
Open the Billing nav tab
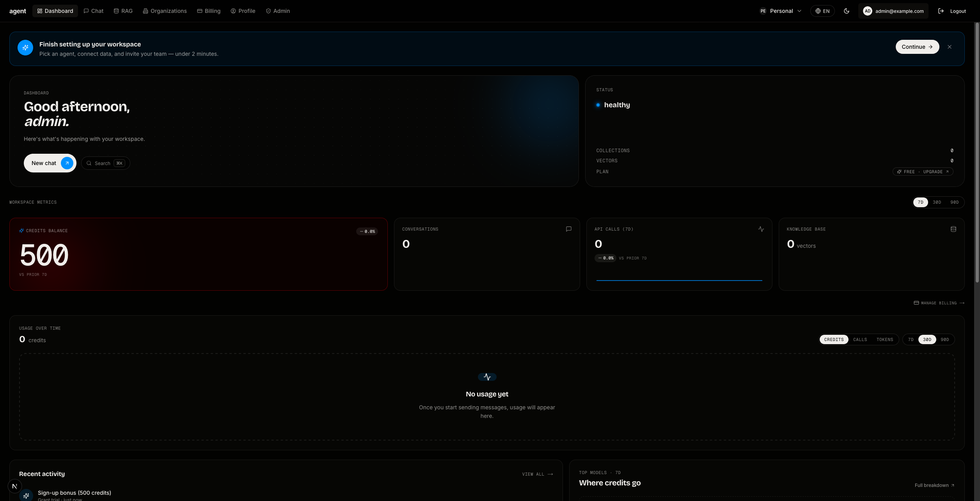209,11
